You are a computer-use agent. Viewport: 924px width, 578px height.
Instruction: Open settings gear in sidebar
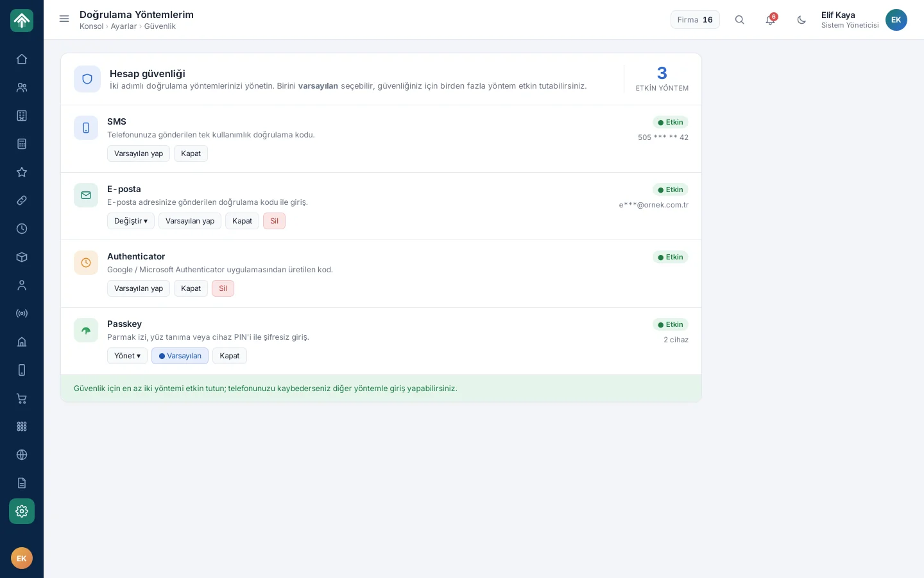click(x=22, y=511)
